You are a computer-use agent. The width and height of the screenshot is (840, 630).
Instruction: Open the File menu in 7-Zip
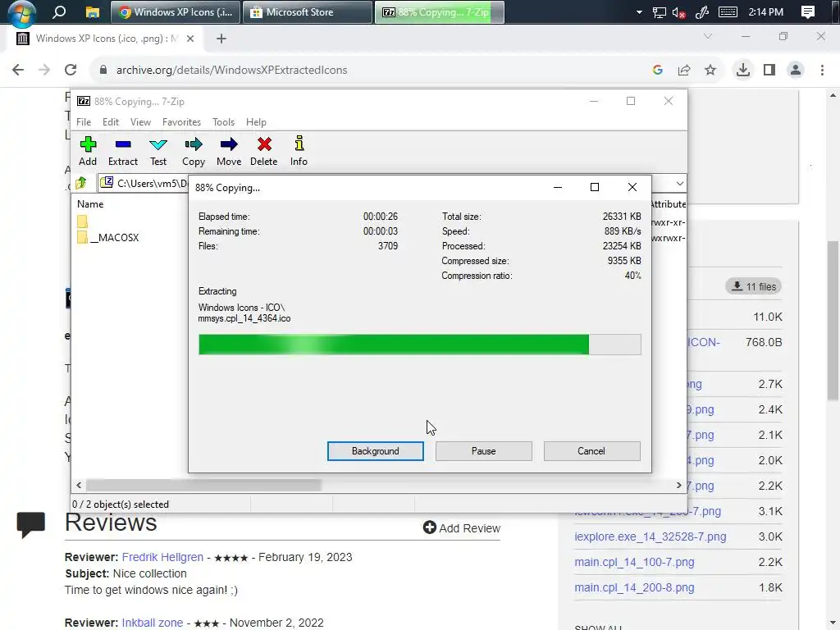(84, 122)
